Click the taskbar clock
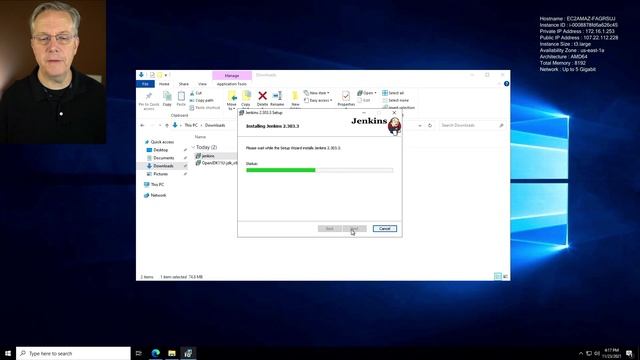The width and height of the screenshot is (640, 360). click(611, 353)
